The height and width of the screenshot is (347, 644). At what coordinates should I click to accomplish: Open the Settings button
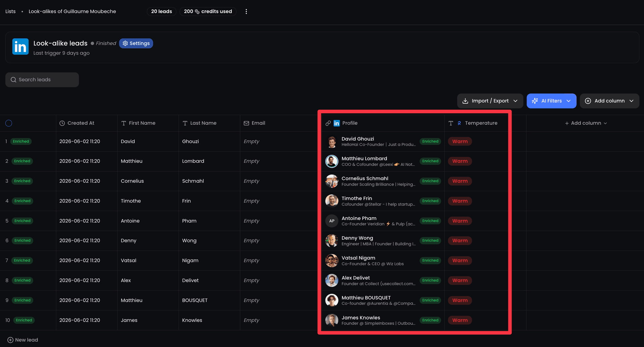tap(136, 43)
